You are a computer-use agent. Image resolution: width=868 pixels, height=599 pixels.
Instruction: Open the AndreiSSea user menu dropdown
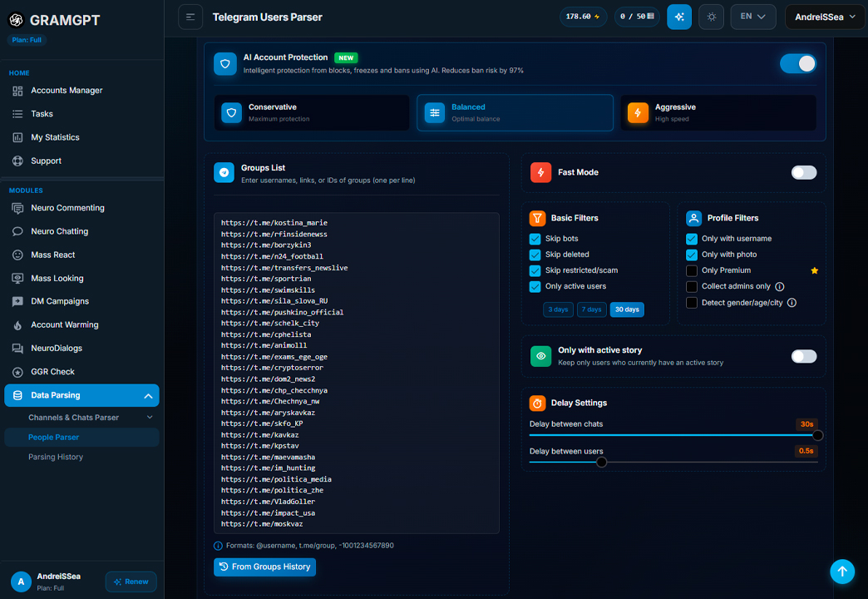pos(825,17)
